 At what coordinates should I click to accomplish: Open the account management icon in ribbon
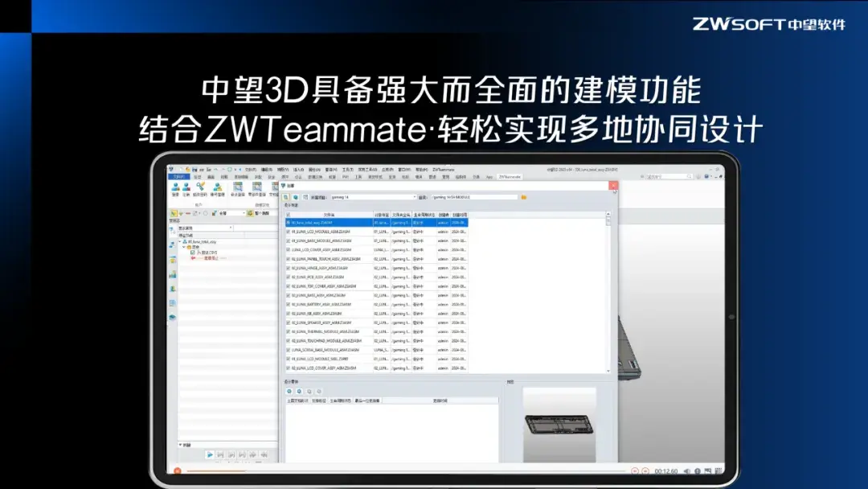(217, 187)
